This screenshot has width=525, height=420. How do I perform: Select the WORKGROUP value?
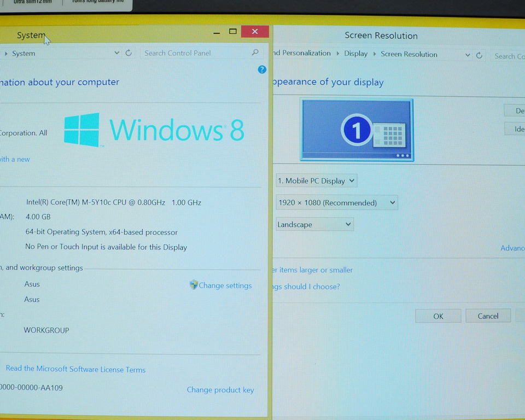point(46,330)
